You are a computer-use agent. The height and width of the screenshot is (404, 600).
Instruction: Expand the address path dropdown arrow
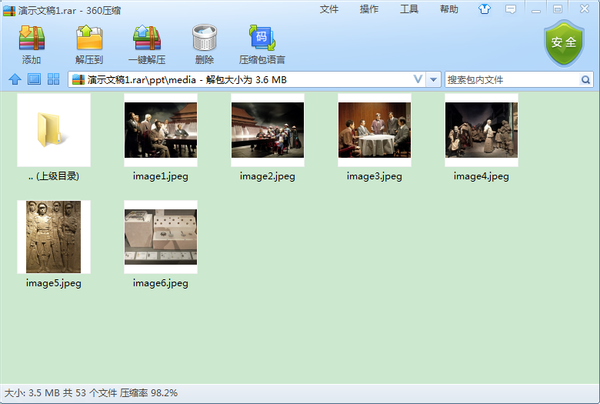433,80
